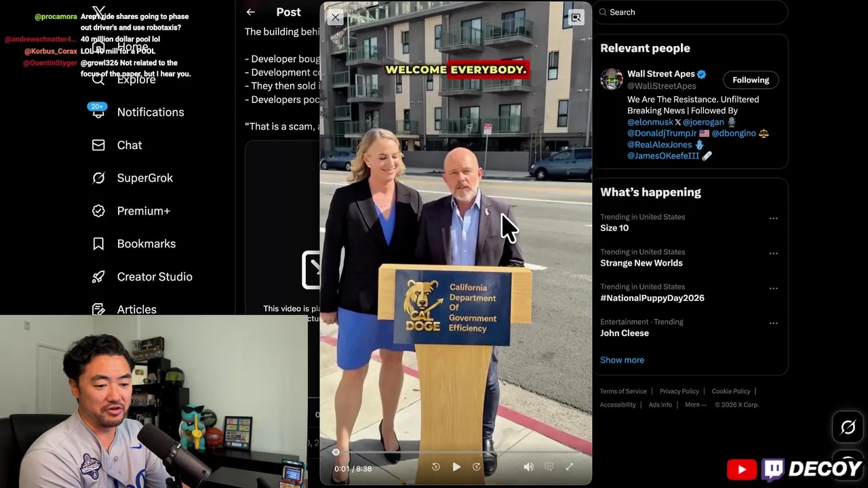Screen dimensions: 868x488
Task: Play the video
Action: tap(456, 467)
